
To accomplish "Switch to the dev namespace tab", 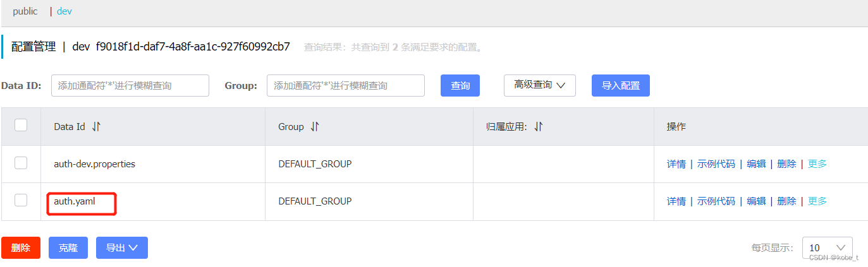I will tap(64, 11).
